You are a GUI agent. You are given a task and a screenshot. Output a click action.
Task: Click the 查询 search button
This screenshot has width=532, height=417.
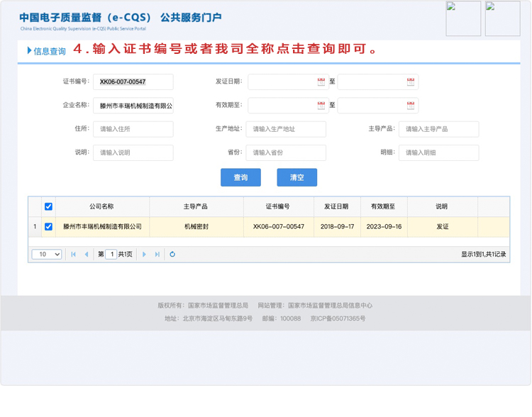click(x=240, y=177)
